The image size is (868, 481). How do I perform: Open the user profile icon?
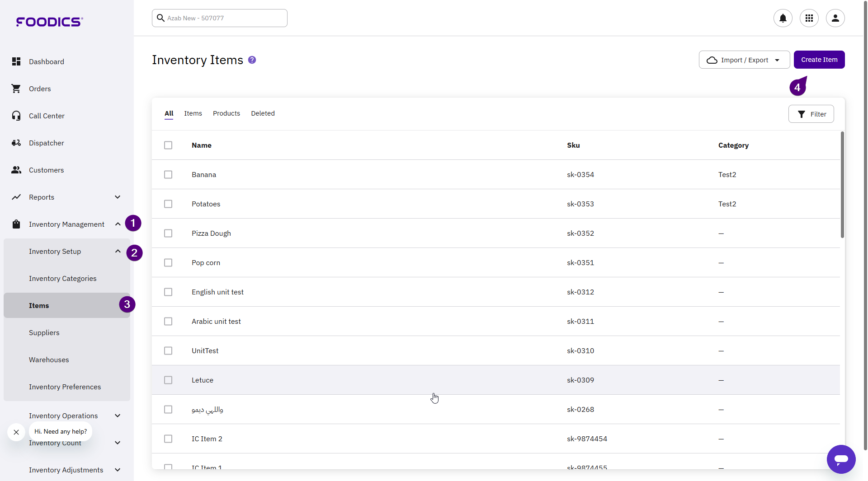coord(835,18)
